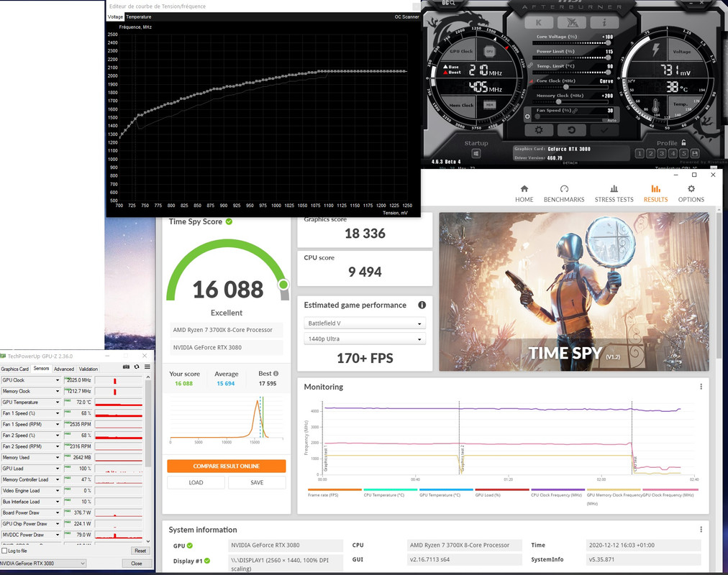Expand the GPU Temperature sensor dropdown
This screenshot has height=575, width=728.
(58, 402)
